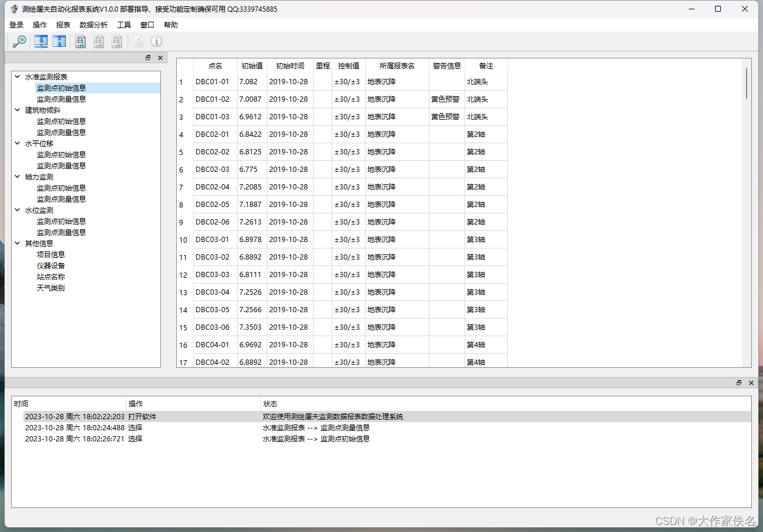Image resolution: width=763 pixels, height=532 pixels.
Task: Open the 数据分析 menu
Action: click(94, 25)
